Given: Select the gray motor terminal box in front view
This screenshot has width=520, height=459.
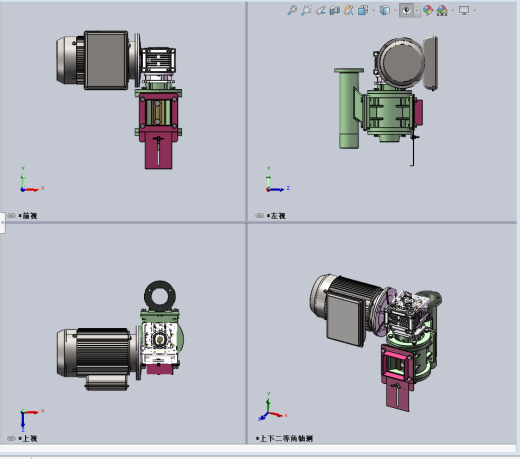Looking at the screenshot, I should [106, 60].
